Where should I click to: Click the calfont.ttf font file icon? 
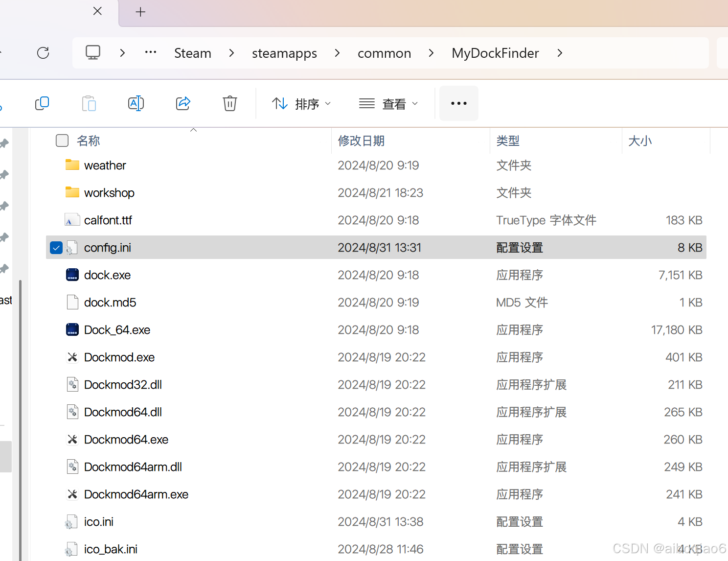(x=72, y=220)
